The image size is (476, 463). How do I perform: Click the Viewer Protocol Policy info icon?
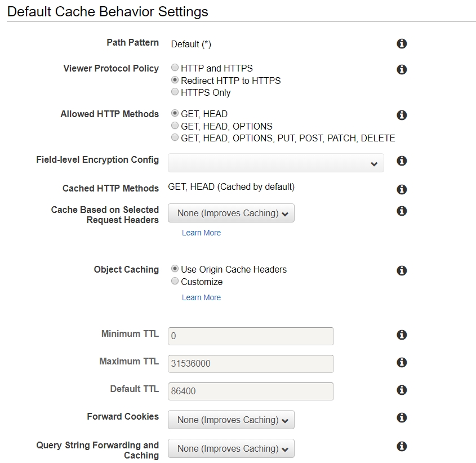tap(402, 69)
